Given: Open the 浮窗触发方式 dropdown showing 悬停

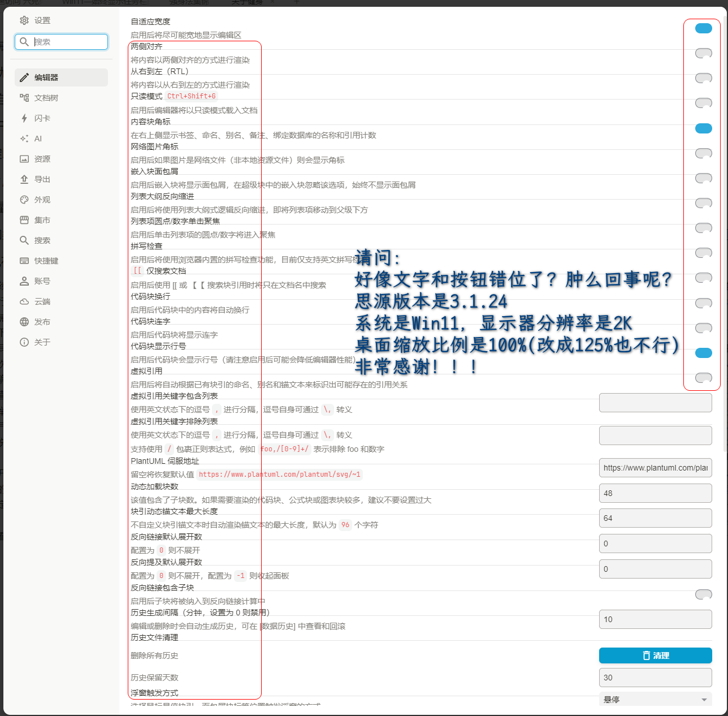Looking at the screenshot, I should (656, 700).
